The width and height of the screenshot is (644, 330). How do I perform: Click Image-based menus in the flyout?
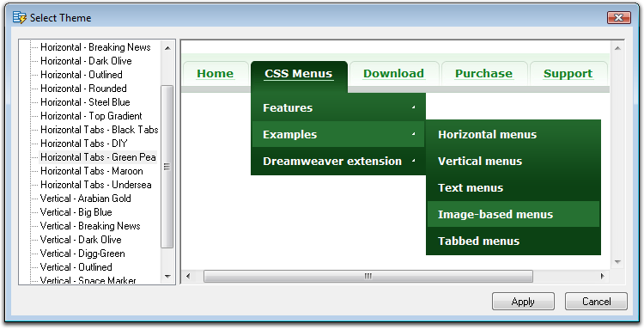coord(513,214)
